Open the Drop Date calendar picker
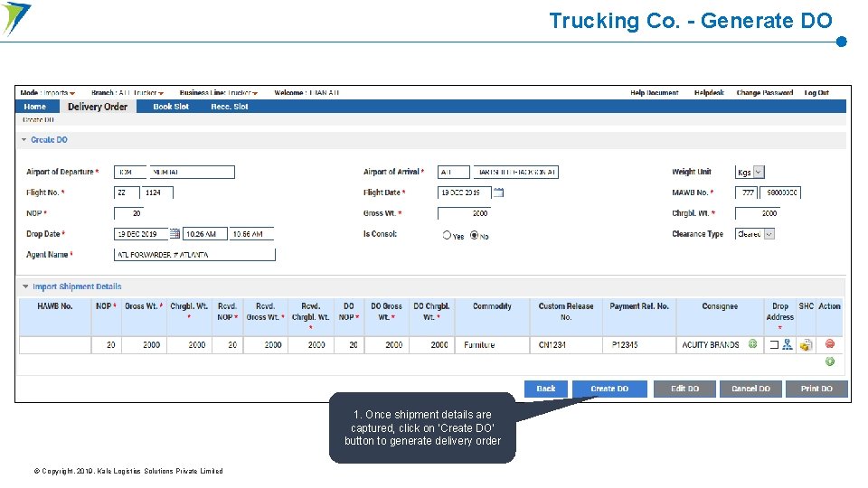The height and width of the screenshot is (488, 868). [175, 233]
